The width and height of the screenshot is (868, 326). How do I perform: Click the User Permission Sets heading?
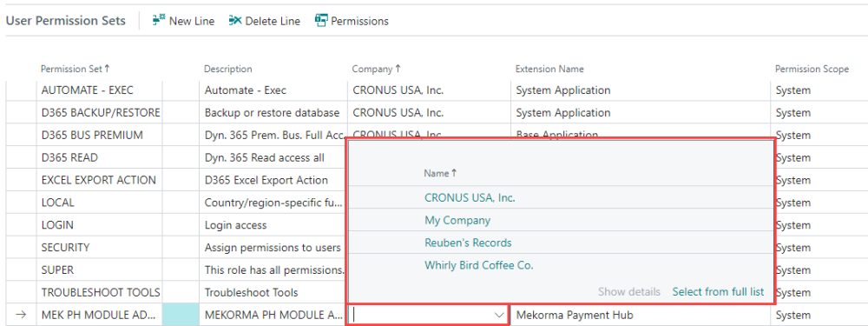65,21
